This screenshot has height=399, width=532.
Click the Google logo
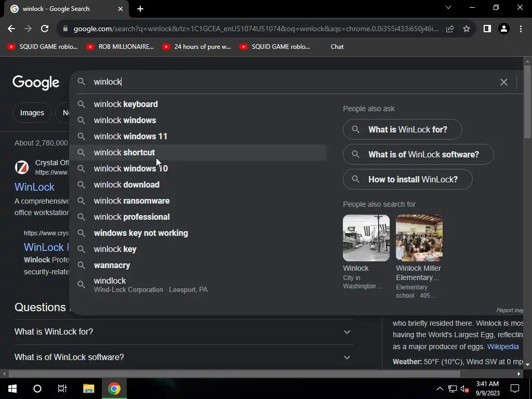pos(36,83)
